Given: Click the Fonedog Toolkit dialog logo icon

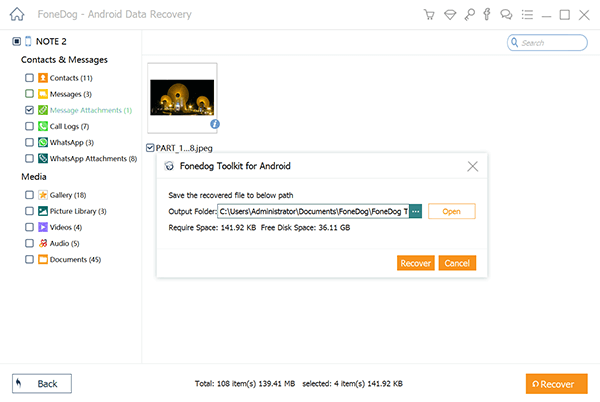Looking at the screenshot, I should click(169, 166).
